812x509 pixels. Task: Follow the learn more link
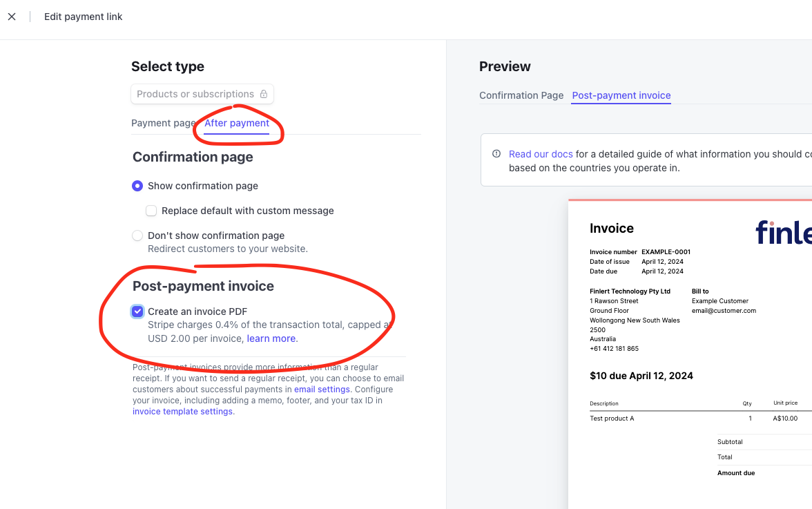click(271, 338)
